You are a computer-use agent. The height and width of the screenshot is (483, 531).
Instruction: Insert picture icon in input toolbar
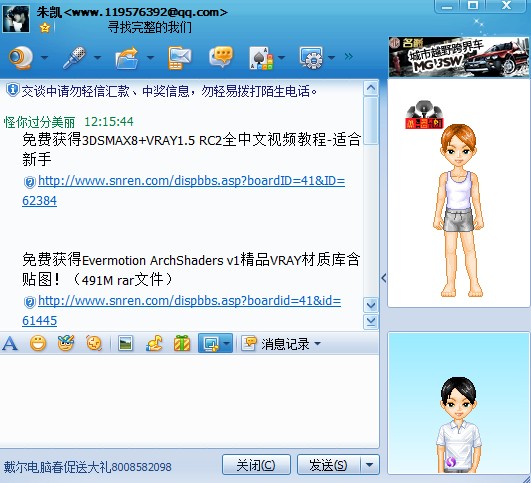(125, 343)
